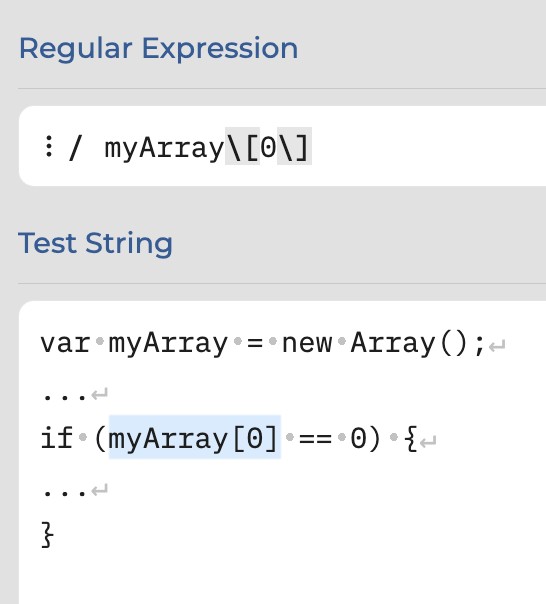Click the '==' operator in test string
This screenshot has height=604, width=546.
315,438
